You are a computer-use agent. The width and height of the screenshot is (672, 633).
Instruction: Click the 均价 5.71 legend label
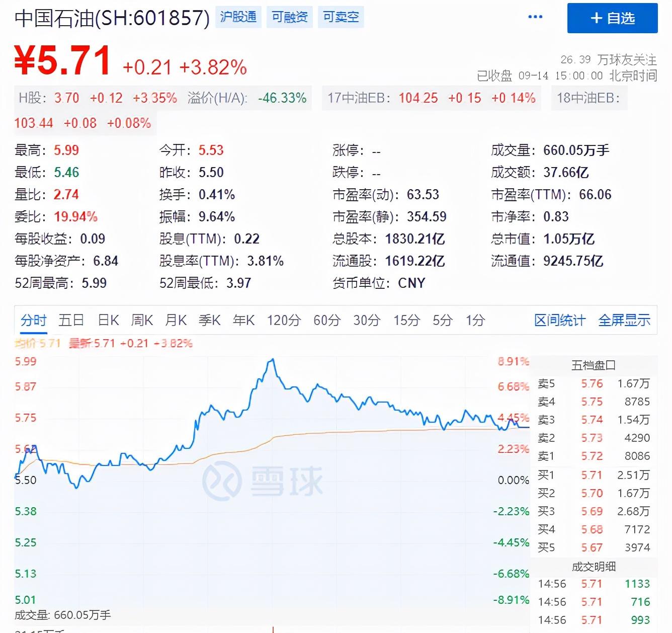pyautogui.click(x=38, y=343)
